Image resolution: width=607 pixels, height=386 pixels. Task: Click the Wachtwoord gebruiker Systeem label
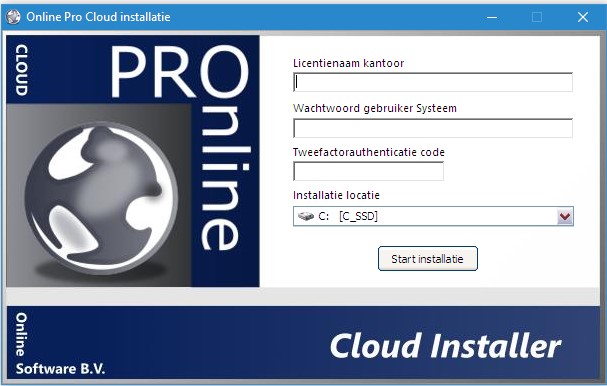[x=375, y=108]
